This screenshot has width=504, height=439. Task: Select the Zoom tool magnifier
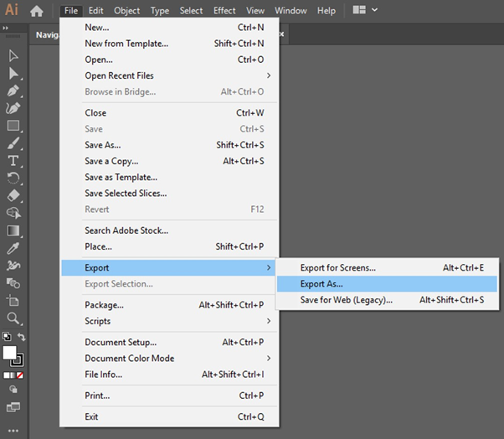coord(13,318)
